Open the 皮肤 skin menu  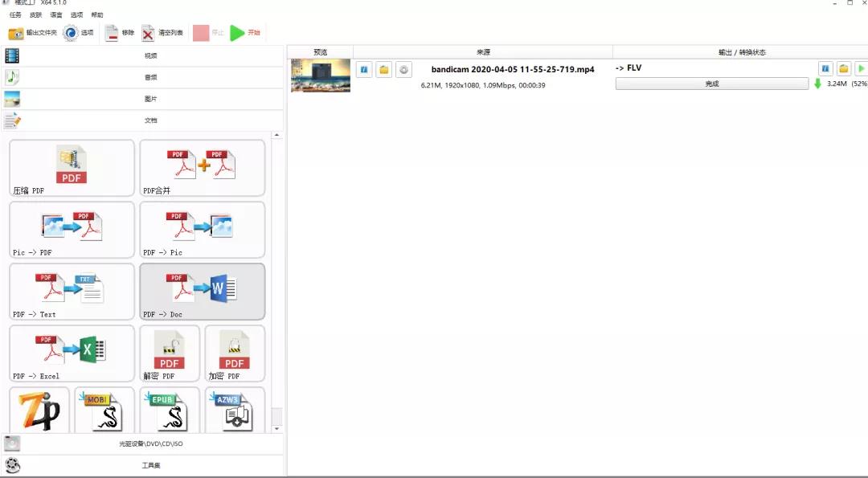pos(36,15)
